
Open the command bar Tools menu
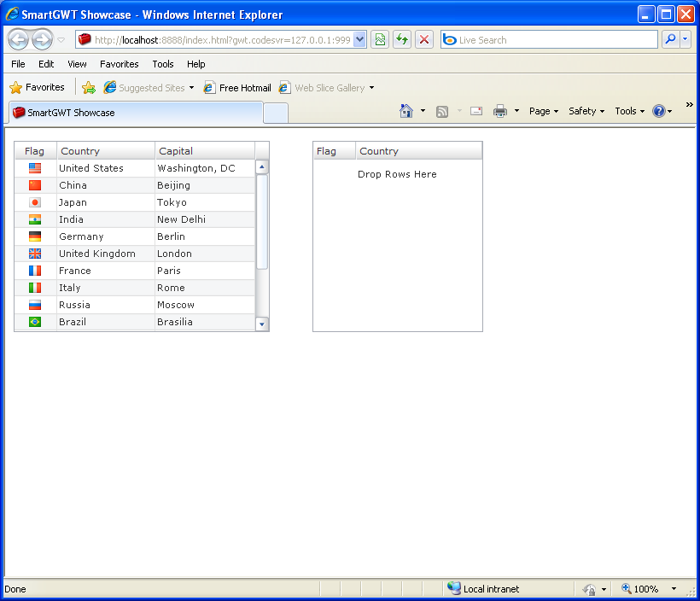tap(629, 111)
